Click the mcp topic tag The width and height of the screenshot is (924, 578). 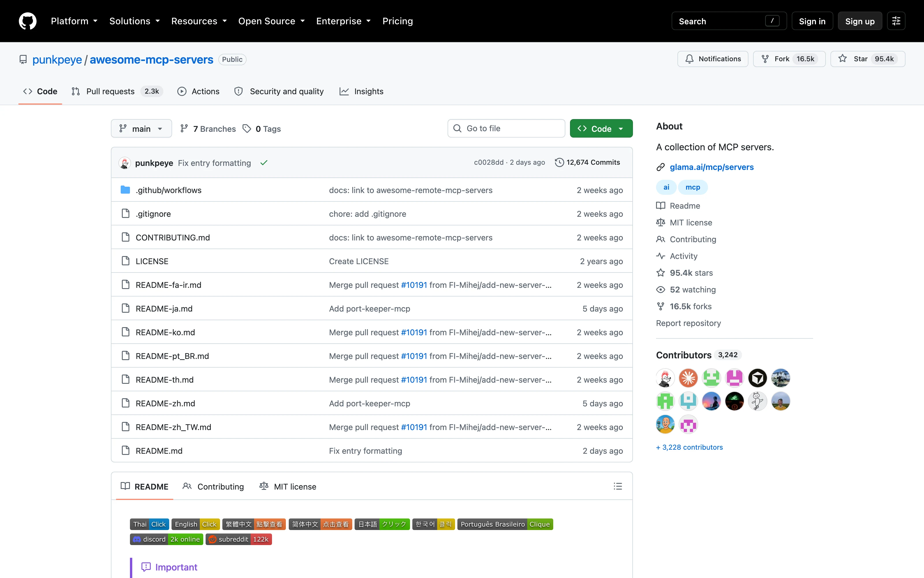tap(693, 187)
